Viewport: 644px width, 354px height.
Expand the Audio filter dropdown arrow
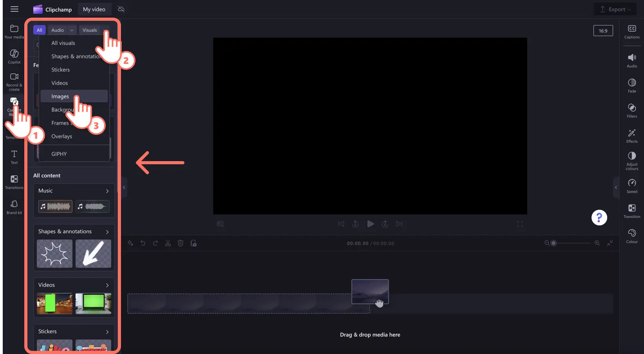tap(72, 30)
